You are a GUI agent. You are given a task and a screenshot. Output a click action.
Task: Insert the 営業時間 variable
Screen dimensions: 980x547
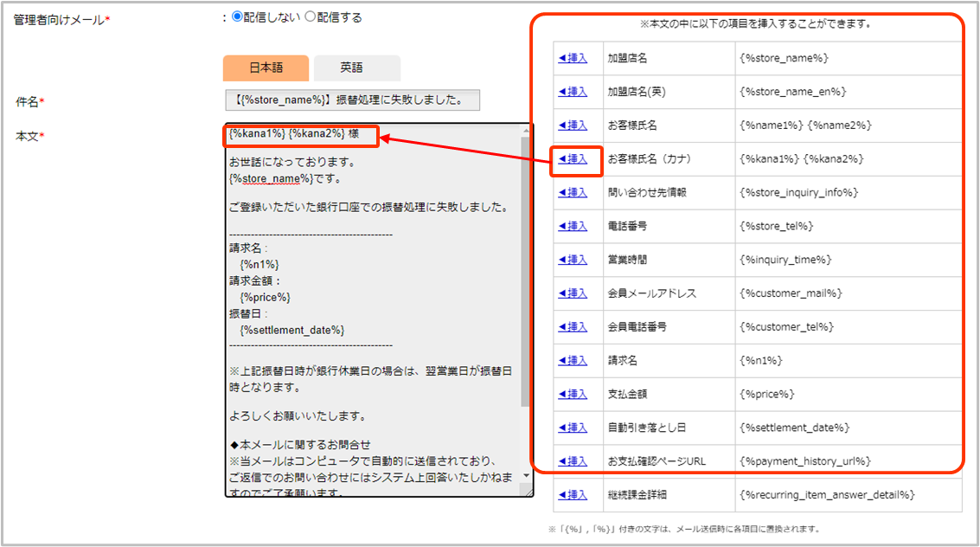click(x=573, y=260)
